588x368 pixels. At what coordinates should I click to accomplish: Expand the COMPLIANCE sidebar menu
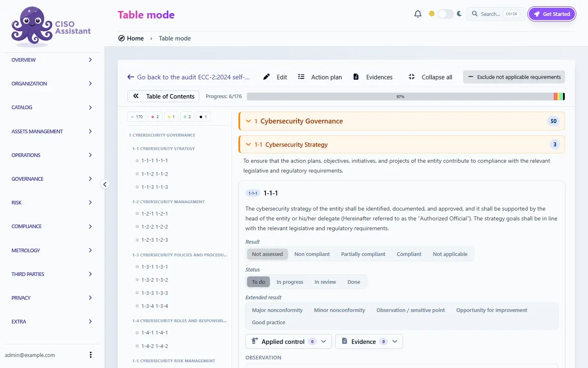click(x=52, y=227)
